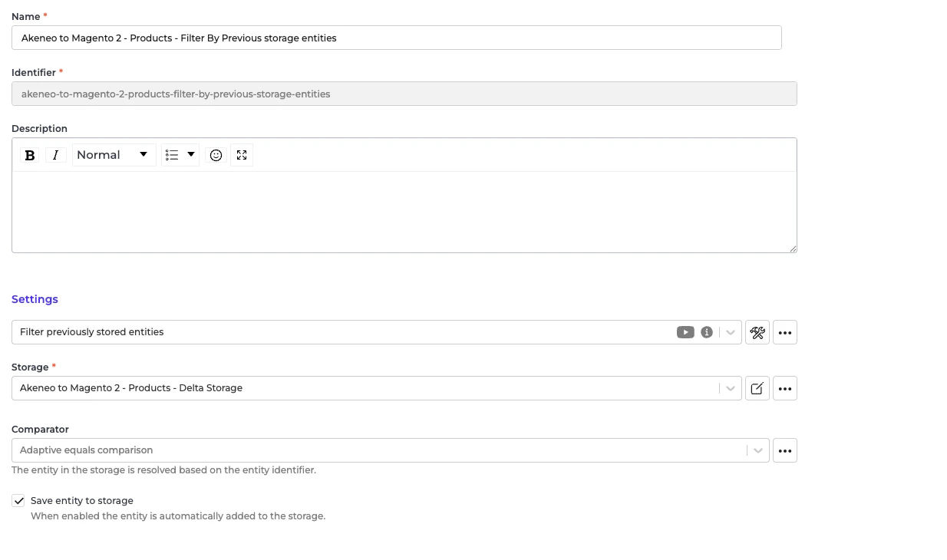This screenshot has width=947, height=560.
Task: Click into the Name input field
Action: (397, 38)
